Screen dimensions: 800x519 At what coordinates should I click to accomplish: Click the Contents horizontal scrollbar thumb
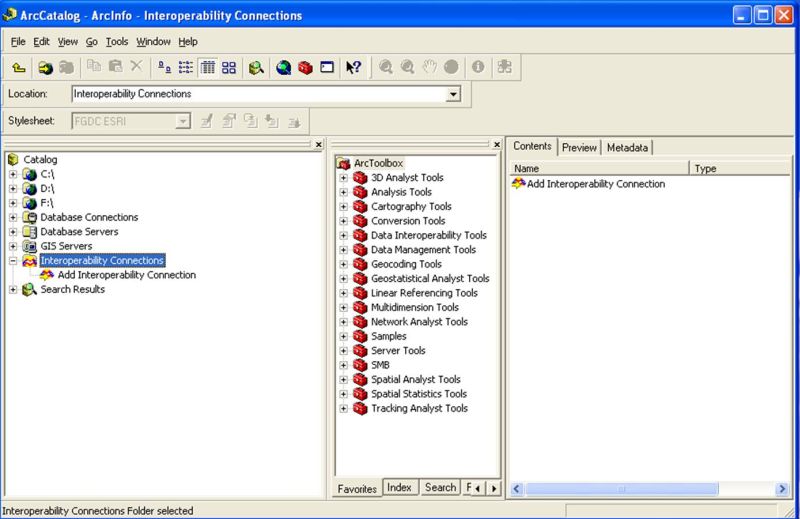(x=621, y=489)
